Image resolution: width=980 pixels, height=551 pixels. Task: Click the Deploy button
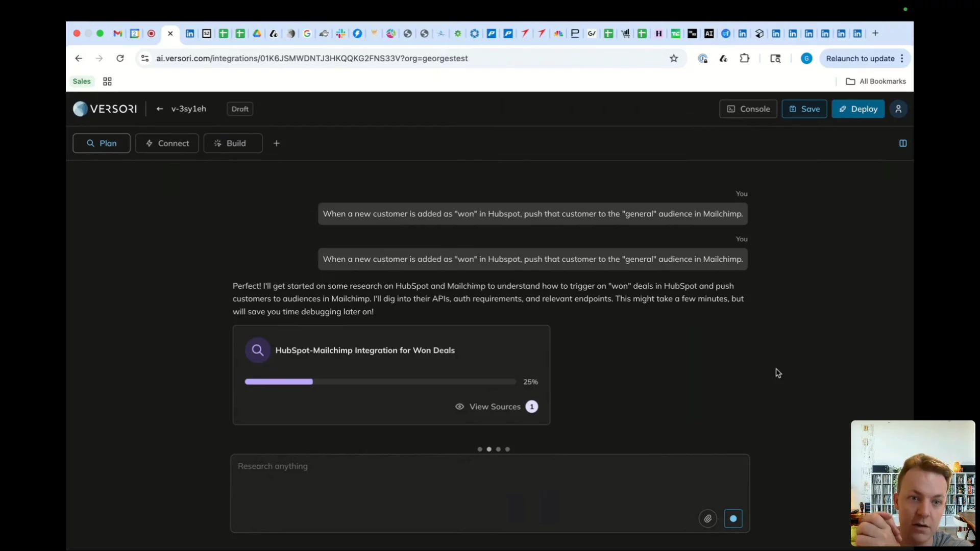click(x=857, y=109)
